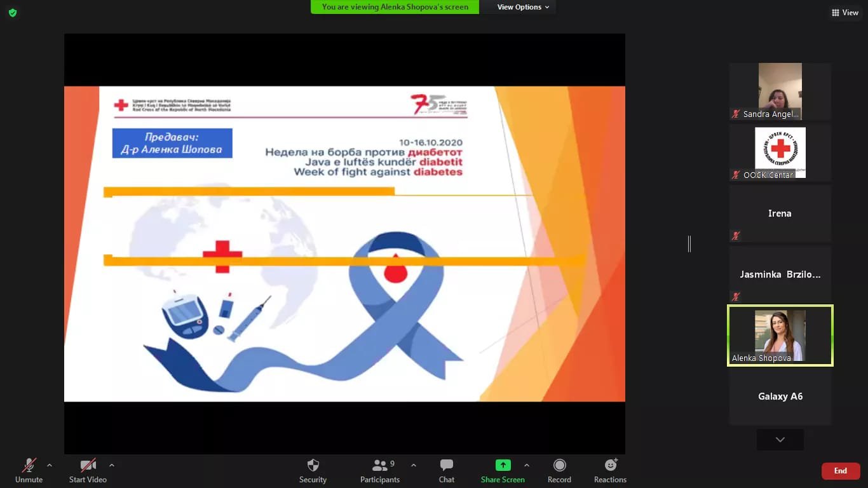Click the green Share Screen icon

503,466
